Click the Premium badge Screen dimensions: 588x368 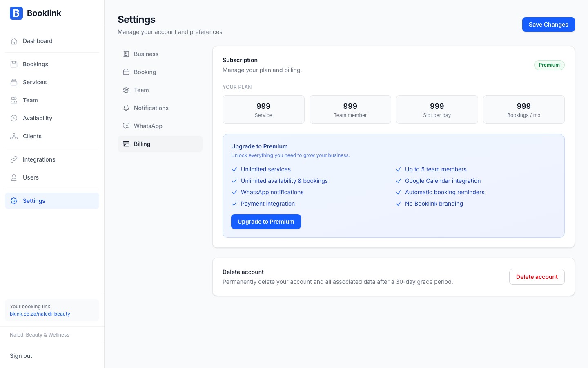tap(549, 65)
